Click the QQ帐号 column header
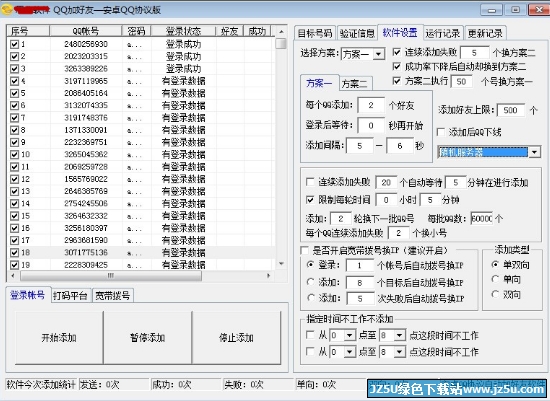 click(x=86, y=31)
